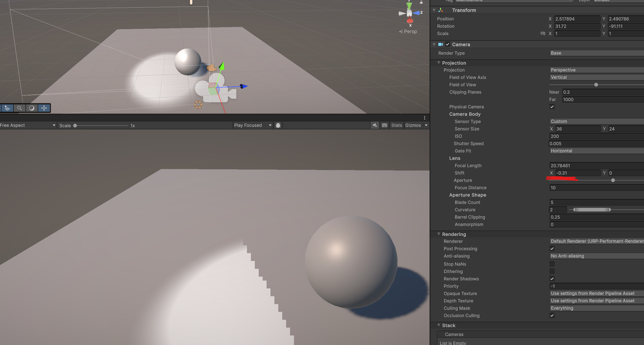Open the Game view three-dot options menu
Screen dimensions: 644x345
(x=424, y=118)
